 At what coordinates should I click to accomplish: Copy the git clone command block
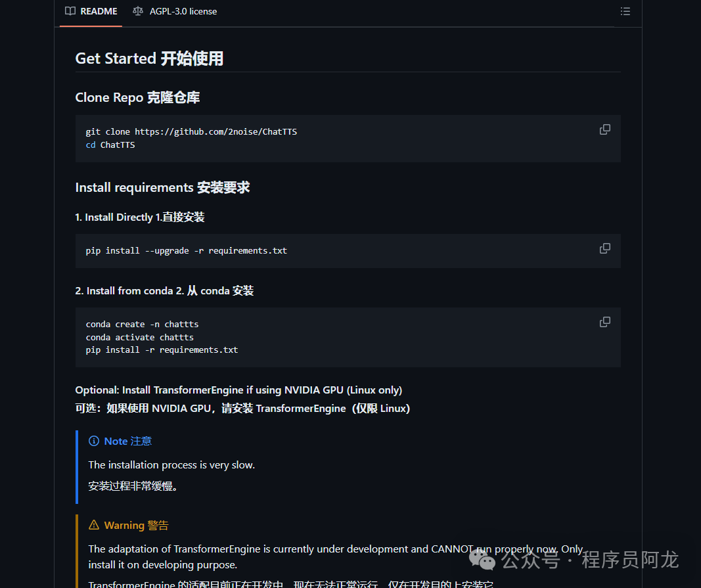point(605,129)
